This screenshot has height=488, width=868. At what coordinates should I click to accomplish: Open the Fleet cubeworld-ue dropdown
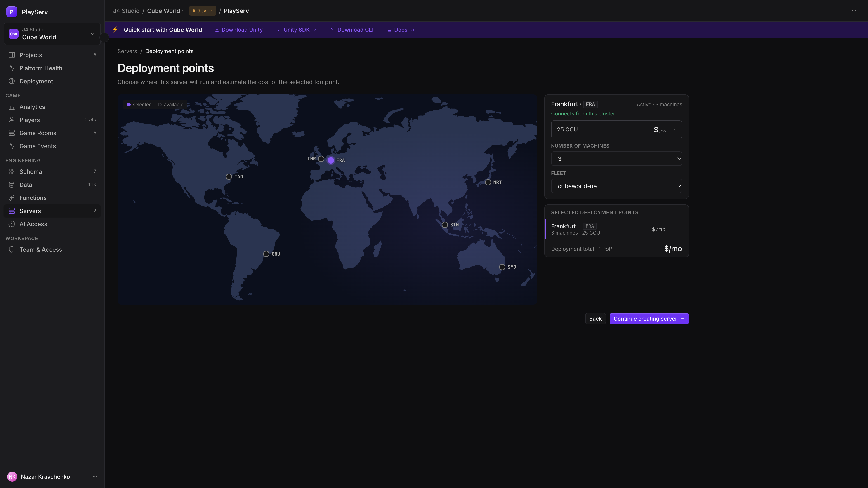click(x=616, y=186)
